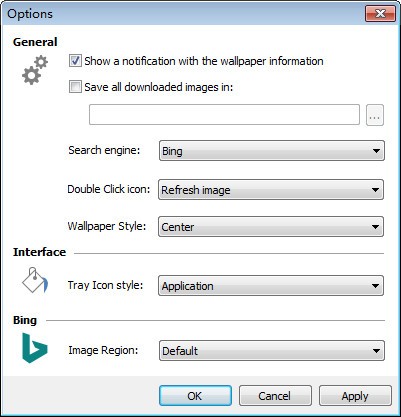This screenshot has width=401, height=417.
Task: Click the Cancel button
Action: 275,396
